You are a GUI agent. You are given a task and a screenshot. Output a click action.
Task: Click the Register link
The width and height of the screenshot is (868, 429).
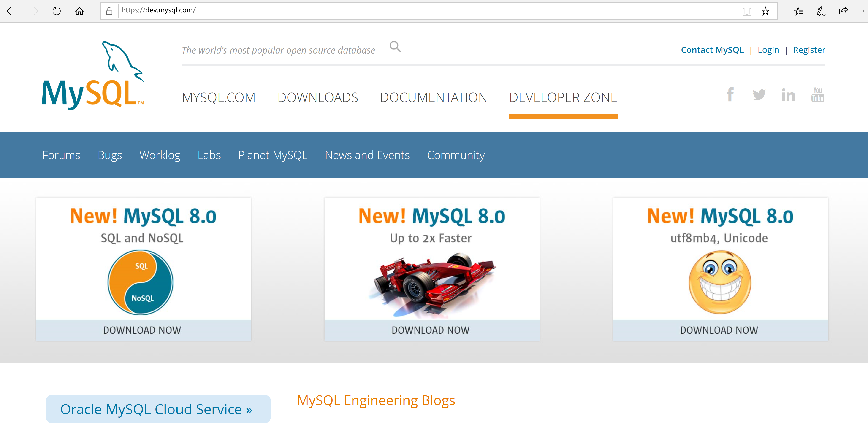(809, 49)
